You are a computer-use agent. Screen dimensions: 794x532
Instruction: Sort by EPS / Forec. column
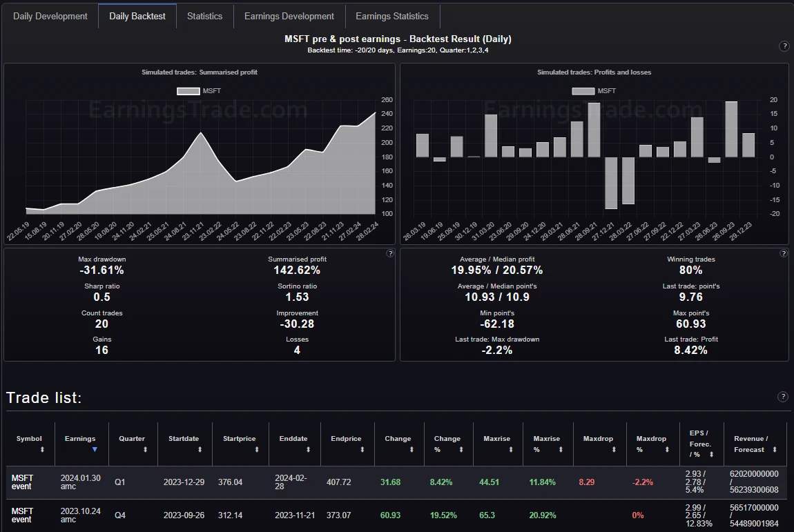pos(711,455)
